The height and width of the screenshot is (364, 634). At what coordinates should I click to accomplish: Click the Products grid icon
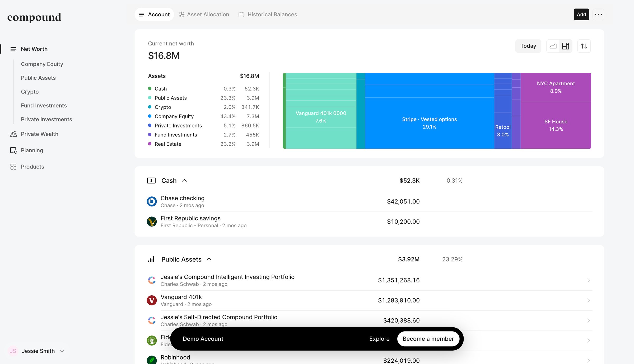coord(13,167)
